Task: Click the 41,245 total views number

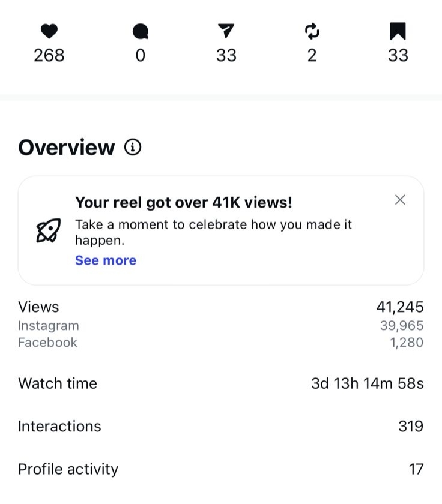Action: pos(400,307)
